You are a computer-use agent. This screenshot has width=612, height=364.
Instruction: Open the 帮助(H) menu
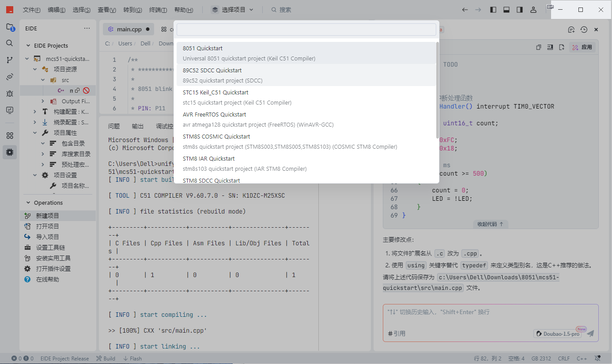point(184,10)
